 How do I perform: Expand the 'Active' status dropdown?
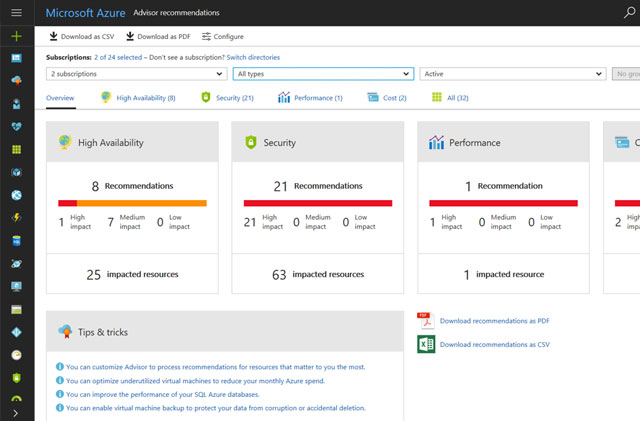point(512,74)
